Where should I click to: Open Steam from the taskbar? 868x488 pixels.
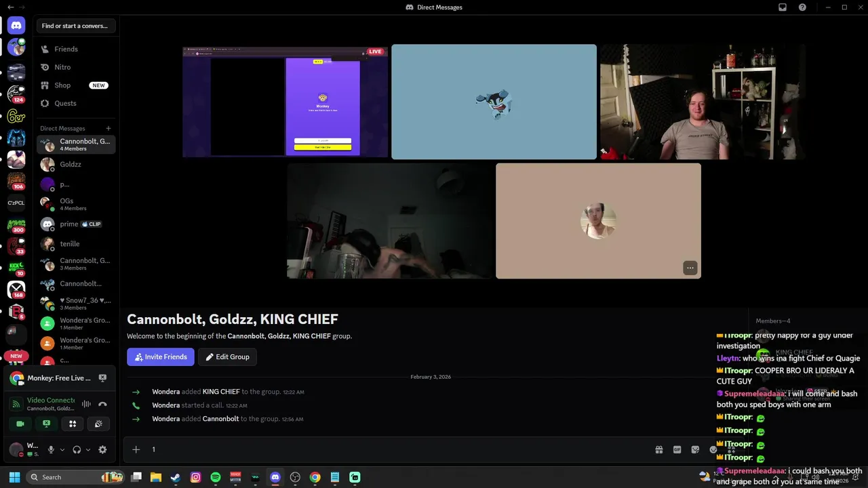[x=176, y=477]
